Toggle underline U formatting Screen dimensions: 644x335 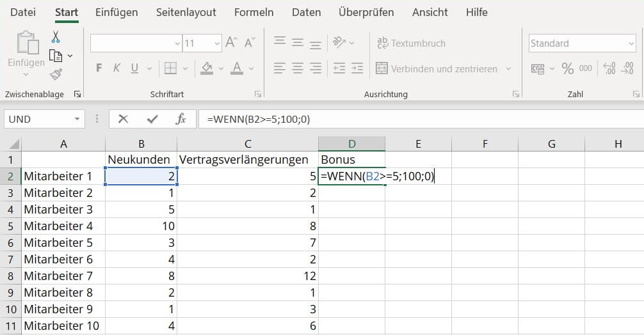(134, 68)
